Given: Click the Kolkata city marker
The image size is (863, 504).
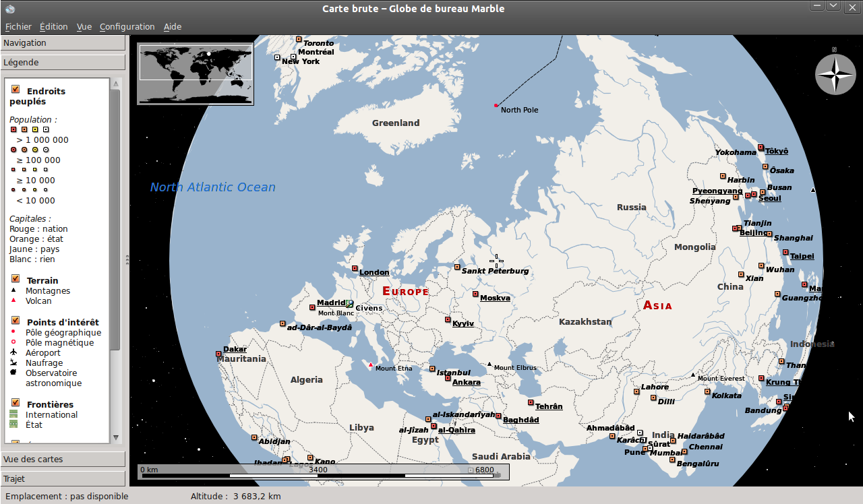Looking at the screenshot, I should click(x=707, y=391).
